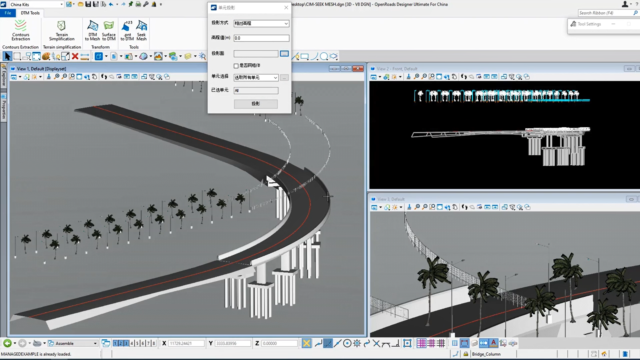Toggle view number 6 button
Viewport: 640px width, 360px height.
pyautogui.click(x=143, y=343)
